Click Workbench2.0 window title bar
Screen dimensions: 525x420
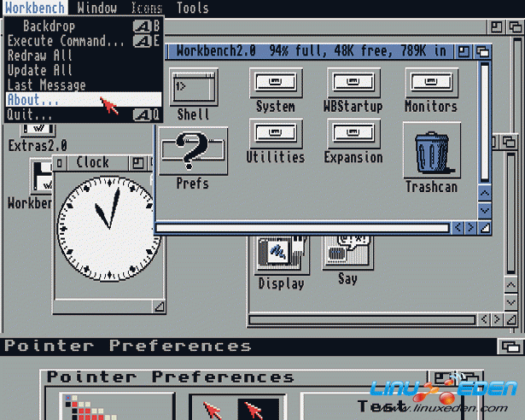click(x=312, y=51)
